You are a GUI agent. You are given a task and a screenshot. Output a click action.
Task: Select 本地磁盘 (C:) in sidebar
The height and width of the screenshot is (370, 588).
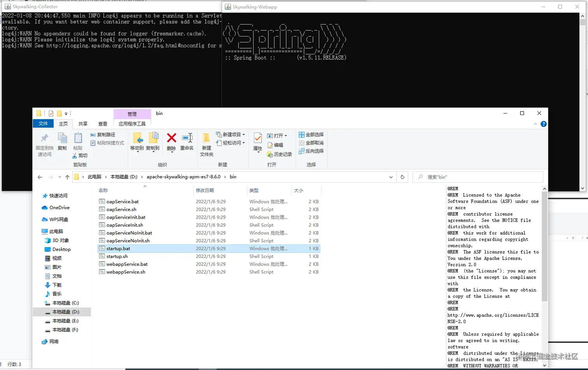tap(62, 303)
